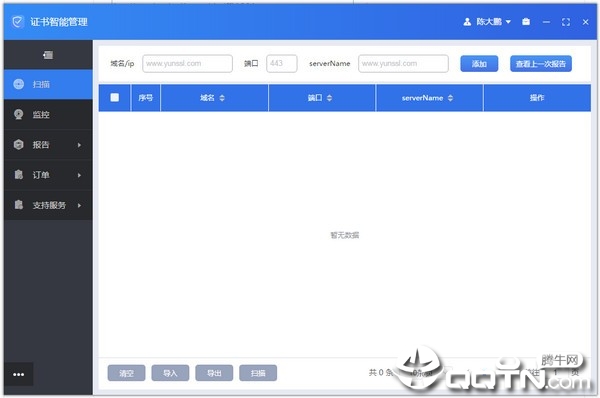Open the 监控 monitoring page

(x=48, y=114)
